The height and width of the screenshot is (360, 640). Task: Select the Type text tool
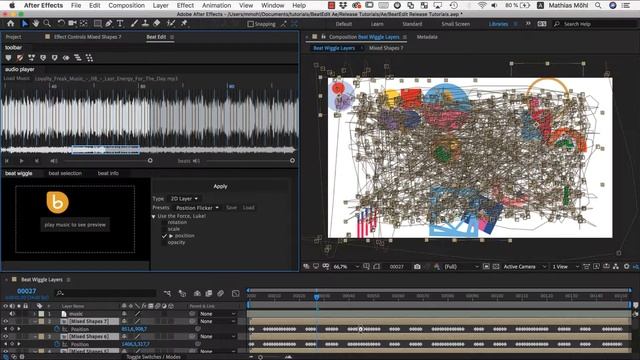pyautogui.click(x=120, y=24)
